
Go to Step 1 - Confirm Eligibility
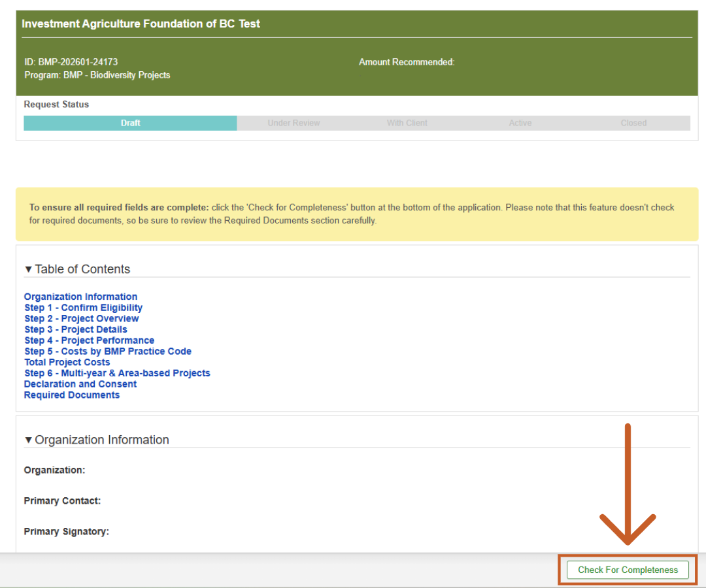83,308
